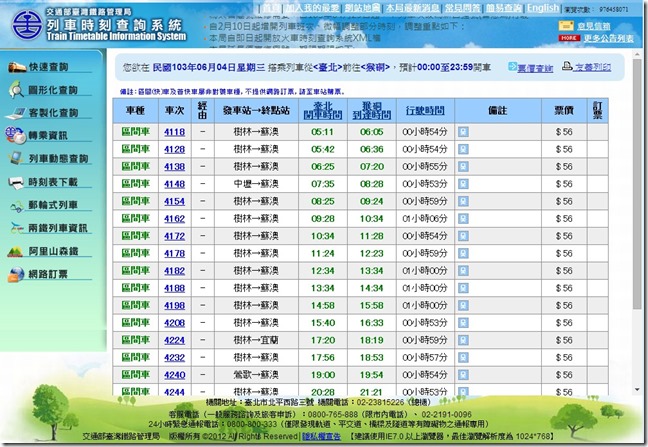The image size is (648, 447).
Task: Click the red MORE announcements icon
Action: pos(569,38)
